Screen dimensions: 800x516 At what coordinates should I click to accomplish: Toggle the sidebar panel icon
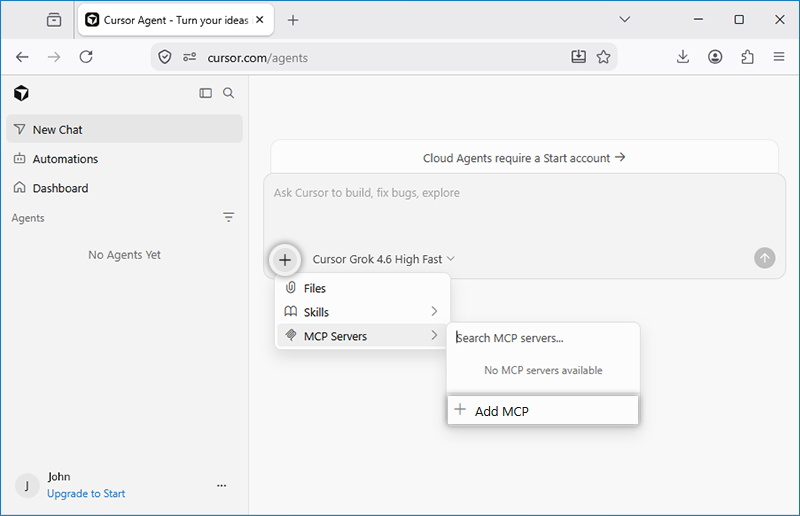[x=206, y=93]
